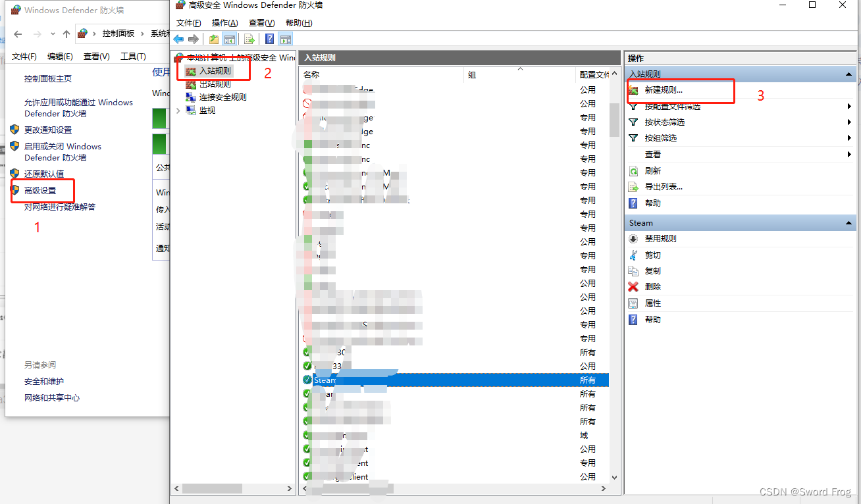The height and width of the screenshot is (504, 861).
Task: Click the blue Back arrow in firewall toolbar
Action: 179,39
